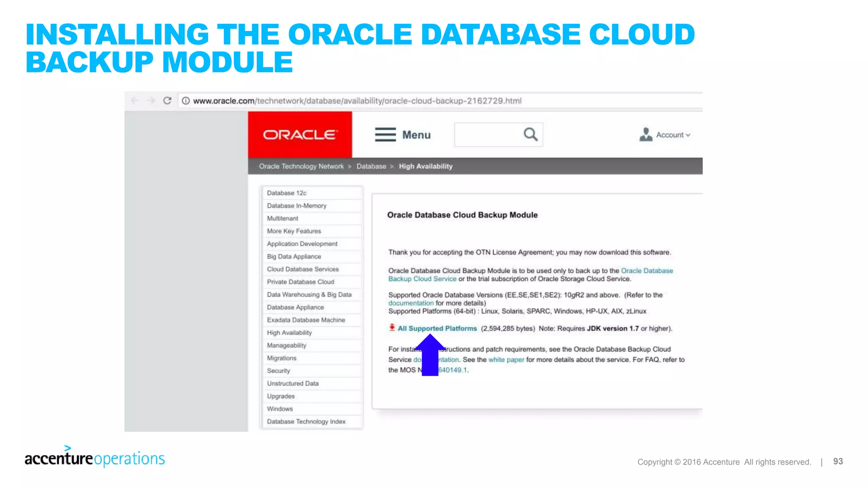The width and height of the screenshot is (868, 488).
Task: Click the Oracle logo
Action: 300,135
